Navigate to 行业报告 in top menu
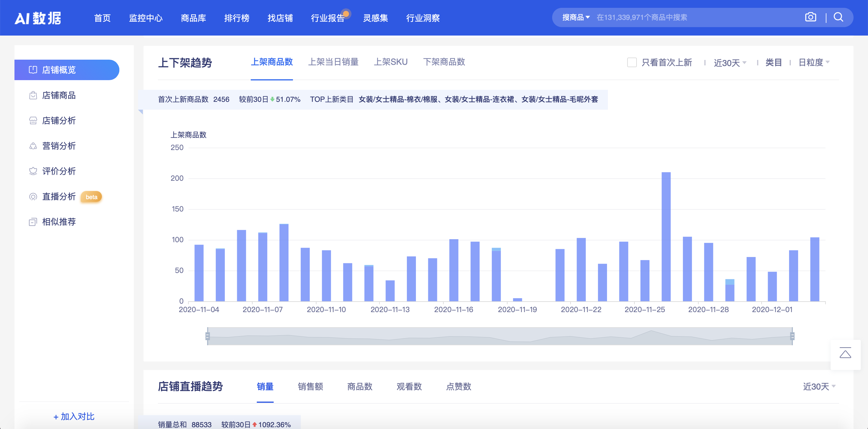Screen dimensions: 868x429 point(328,18)
